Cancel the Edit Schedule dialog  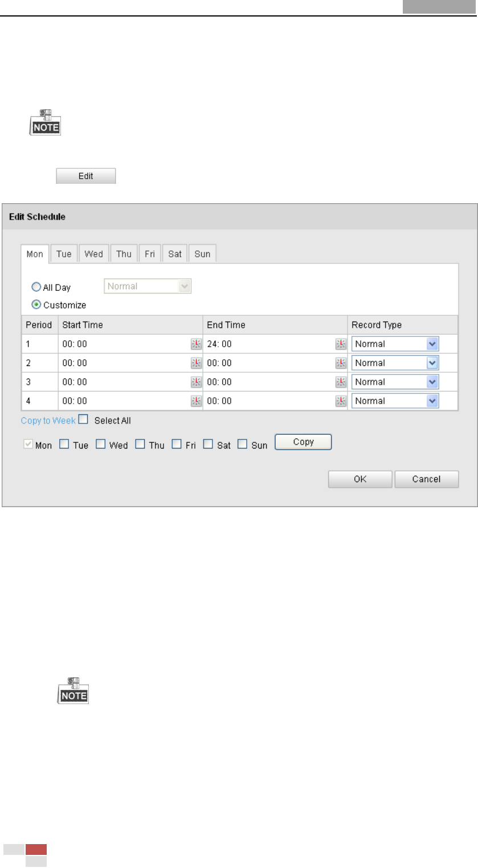coord(427,479)
